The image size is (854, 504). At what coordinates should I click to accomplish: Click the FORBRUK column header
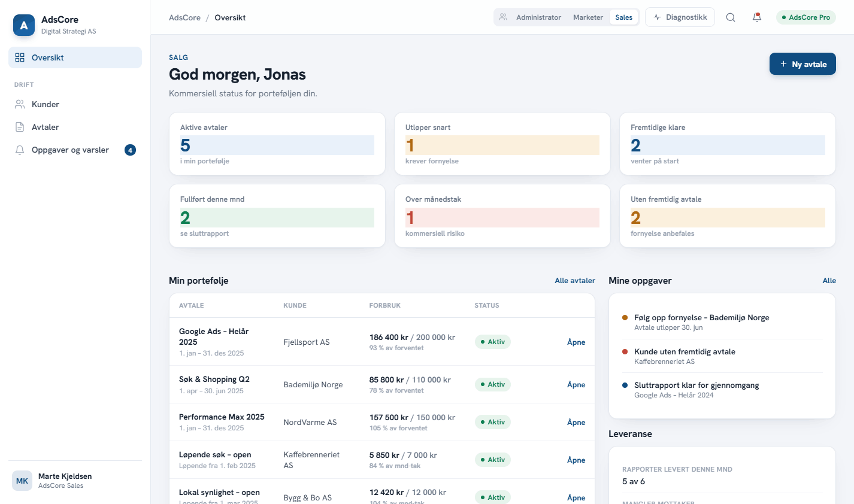(385, 305)
